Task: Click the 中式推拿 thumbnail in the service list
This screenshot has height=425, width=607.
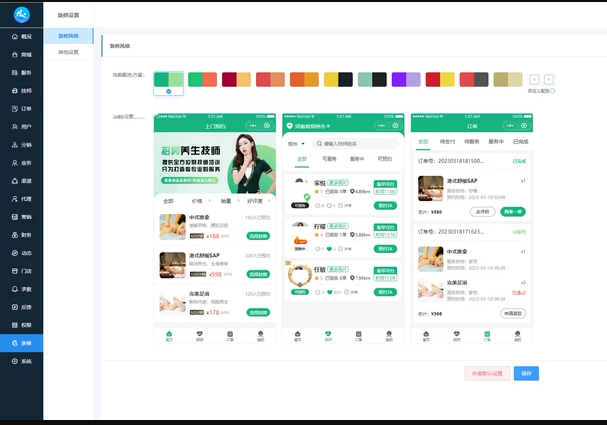Action: coord(173,227)
